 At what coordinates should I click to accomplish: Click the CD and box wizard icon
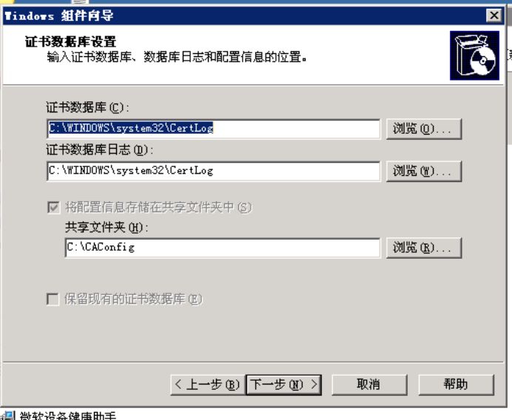coord(474,55)
